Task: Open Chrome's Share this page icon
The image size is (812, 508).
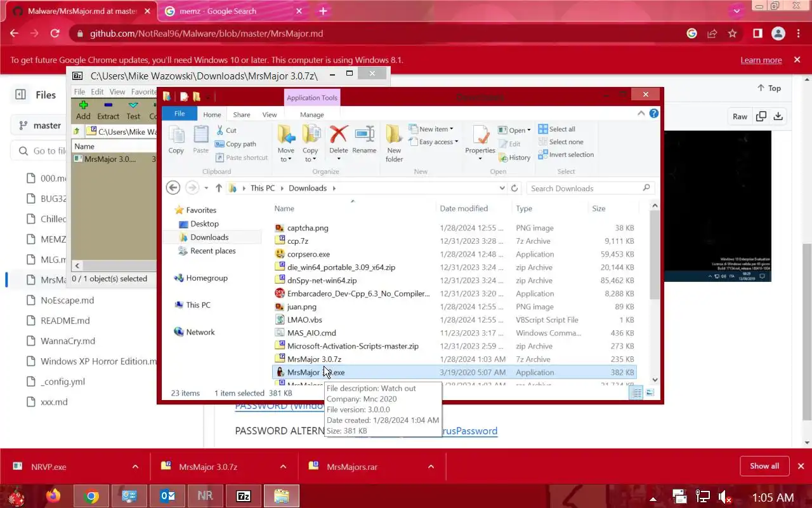Action: pyautogui.click(x=712, y=34)
